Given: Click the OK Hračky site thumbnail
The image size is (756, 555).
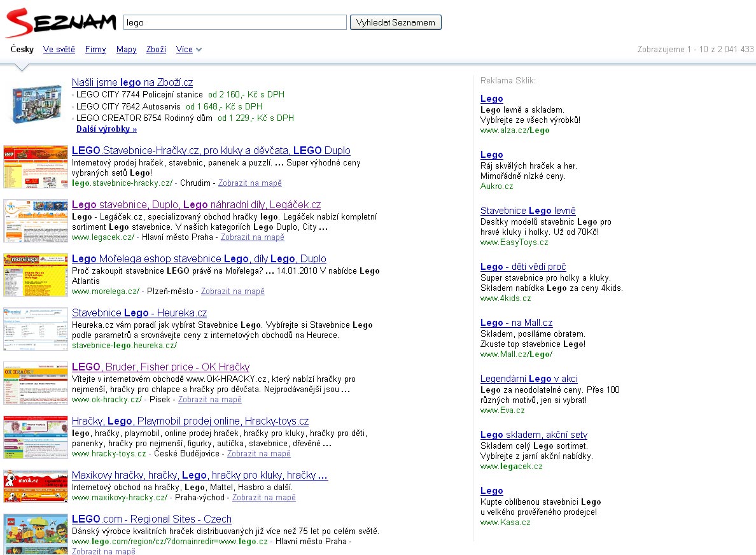Looking at the screenshot, I should tap(36, 383).
